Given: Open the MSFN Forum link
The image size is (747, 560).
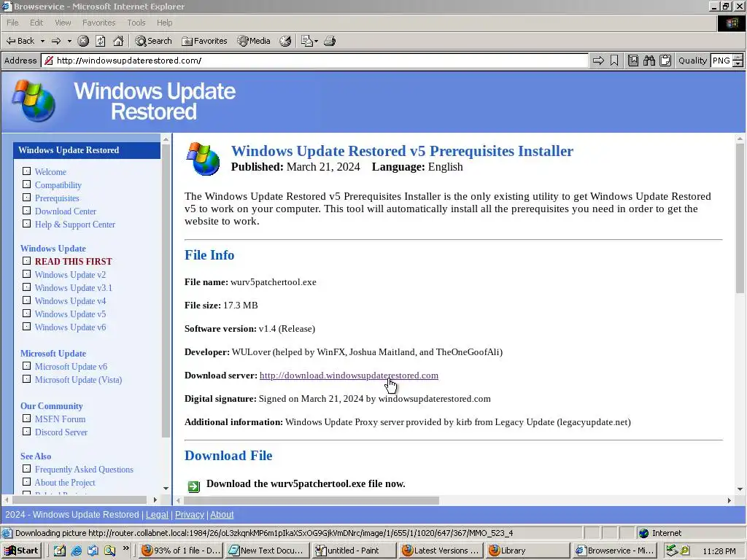Looking at the screenshot, I should coord(60,419).
